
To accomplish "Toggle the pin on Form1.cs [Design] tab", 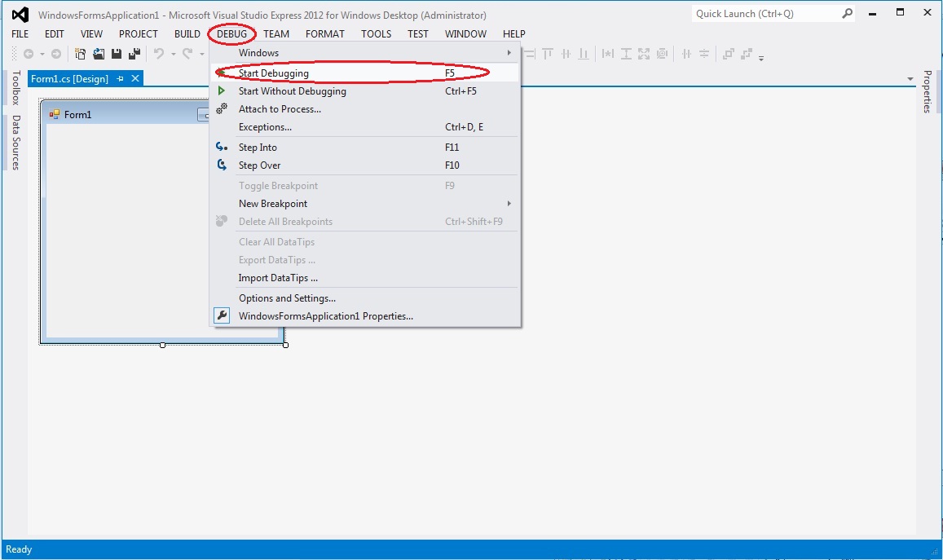I will [121, 79].
